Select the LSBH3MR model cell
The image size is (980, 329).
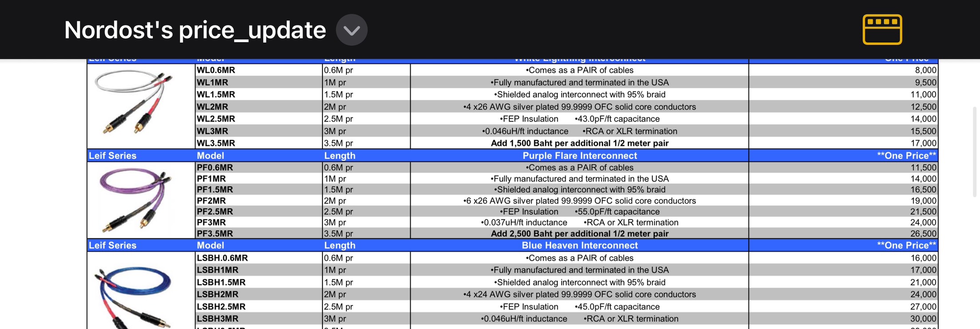258,319
